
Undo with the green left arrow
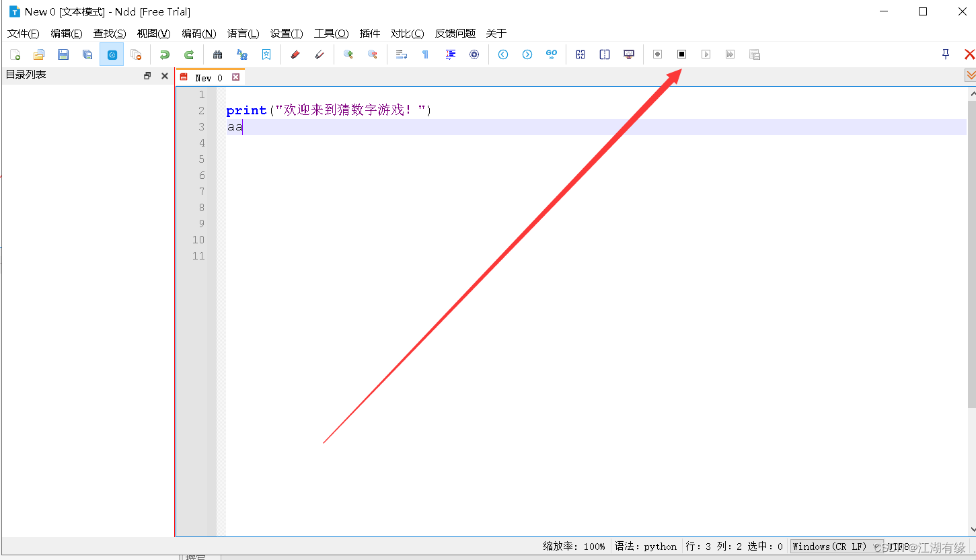(165, 54)
